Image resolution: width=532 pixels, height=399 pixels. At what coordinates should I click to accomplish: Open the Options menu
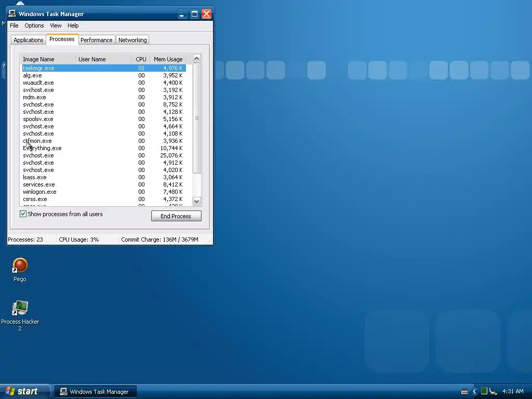click(x=34, y=25)
